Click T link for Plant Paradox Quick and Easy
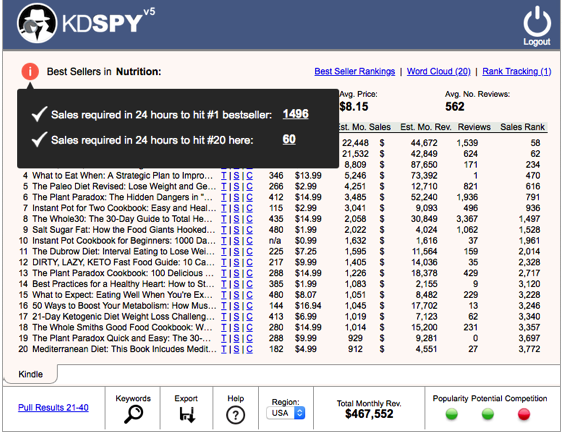The image size is (562, 434). coord(224,338)
